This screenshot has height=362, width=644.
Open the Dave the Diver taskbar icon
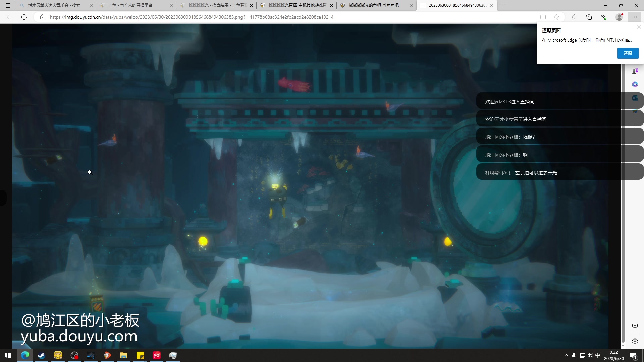(58, 355)
